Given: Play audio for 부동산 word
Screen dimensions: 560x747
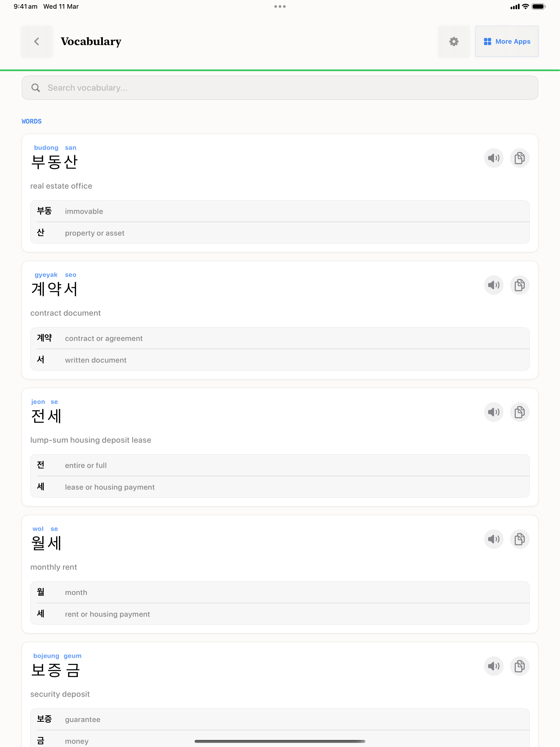Looking at the screenshot, I should [x=494, y=158].
